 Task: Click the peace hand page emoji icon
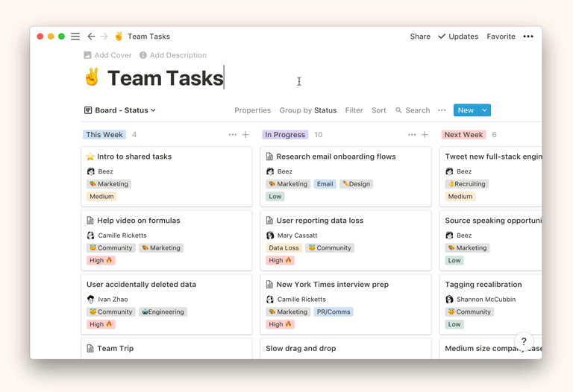pyautogui.click(x=92, y=78)
